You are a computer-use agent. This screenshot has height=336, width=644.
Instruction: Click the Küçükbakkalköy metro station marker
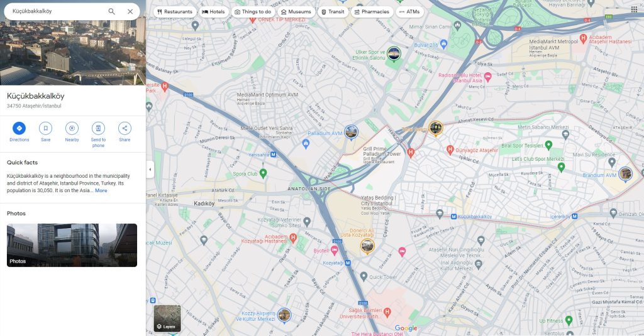click(x=453, y=216)
